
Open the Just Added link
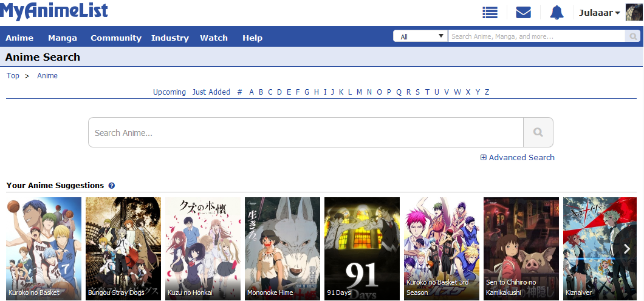211,92
